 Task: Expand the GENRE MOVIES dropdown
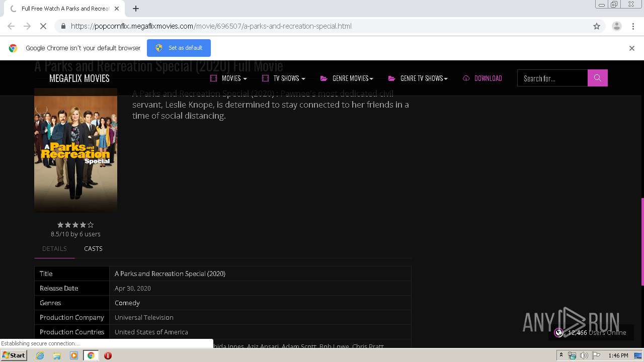347,78
